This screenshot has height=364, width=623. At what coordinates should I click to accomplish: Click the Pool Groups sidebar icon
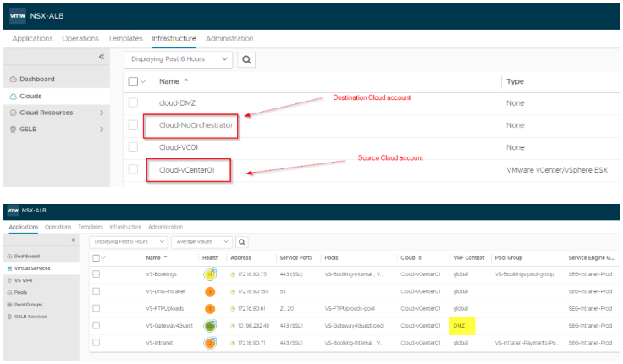pos(9,303)
